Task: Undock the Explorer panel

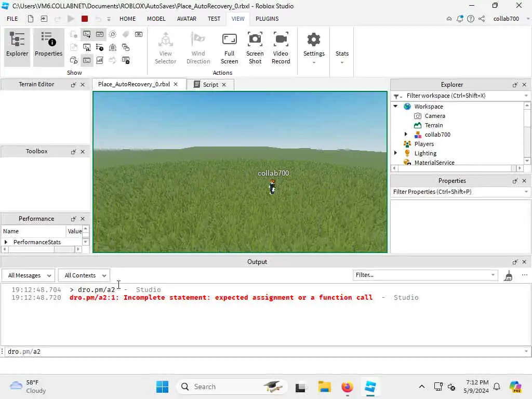Action: (515, 85)
